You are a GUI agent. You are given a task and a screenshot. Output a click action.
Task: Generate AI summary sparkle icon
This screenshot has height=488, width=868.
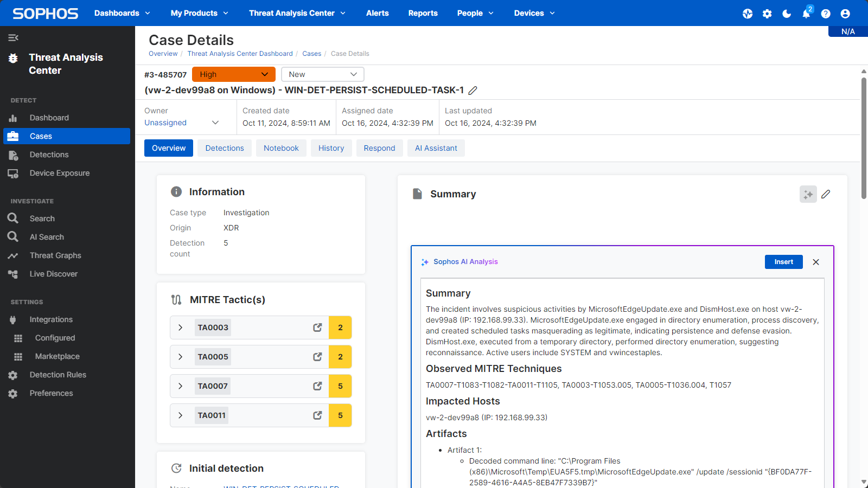tap(808, 194)
